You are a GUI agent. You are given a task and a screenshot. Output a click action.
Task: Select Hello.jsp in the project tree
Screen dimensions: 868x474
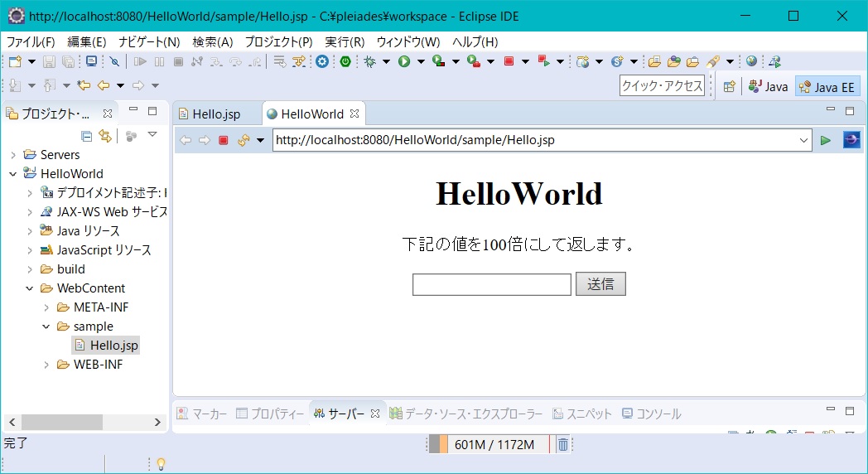click(x=106, y=346)
